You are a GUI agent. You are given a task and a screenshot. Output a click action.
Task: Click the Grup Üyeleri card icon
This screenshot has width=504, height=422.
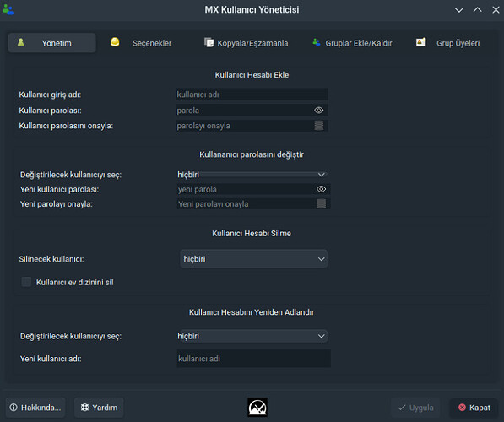click(420, 42)
